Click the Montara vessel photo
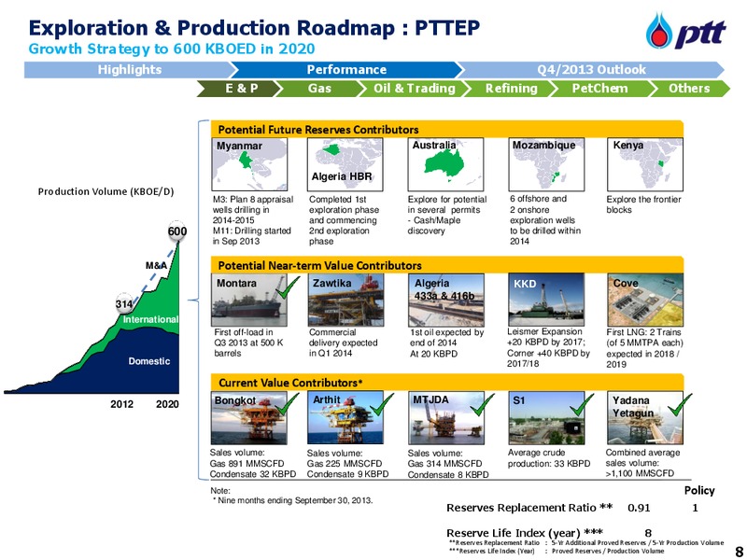747x560 pixels. pyautogui.click(x=249, y=300)
